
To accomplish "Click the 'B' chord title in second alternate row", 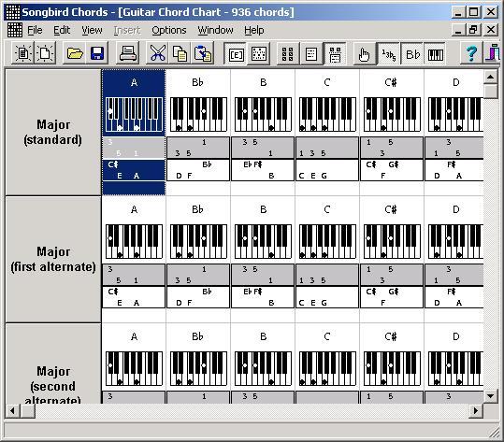I will pyautogui.click(x=263, y=336).
